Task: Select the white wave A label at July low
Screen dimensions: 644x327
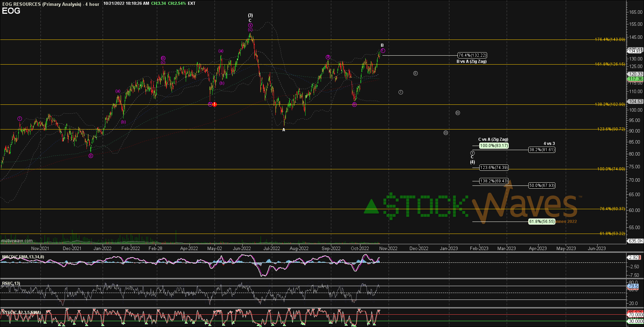Action: point(284,130)
